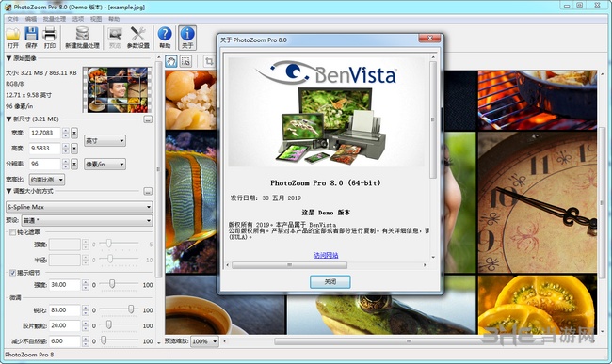Collapse the 新尺寸 (3.21 MB) section
Image resolution: width=612 pixels, height=364 pixels.
pos(8,119)
